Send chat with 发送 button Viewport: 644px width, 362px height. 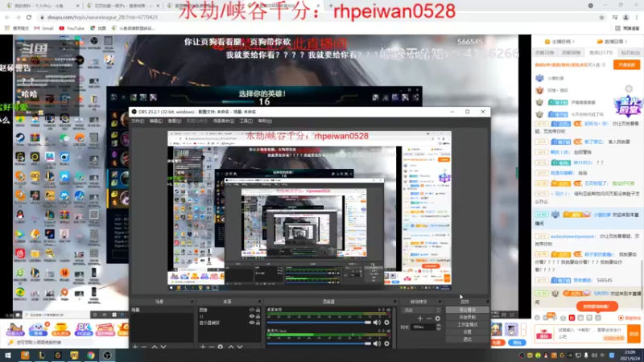pos(634,334)
